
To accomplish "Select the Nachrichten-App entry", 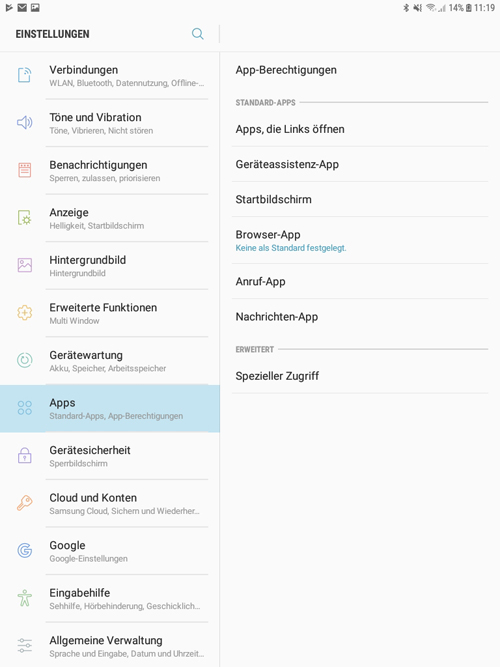I will coord(360,316).
